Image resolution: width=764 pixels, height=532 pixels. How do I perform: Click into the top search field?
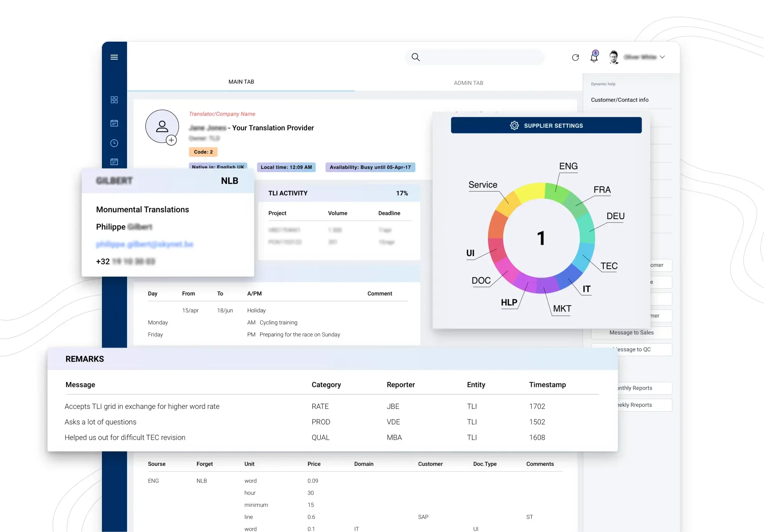(475, 57)
